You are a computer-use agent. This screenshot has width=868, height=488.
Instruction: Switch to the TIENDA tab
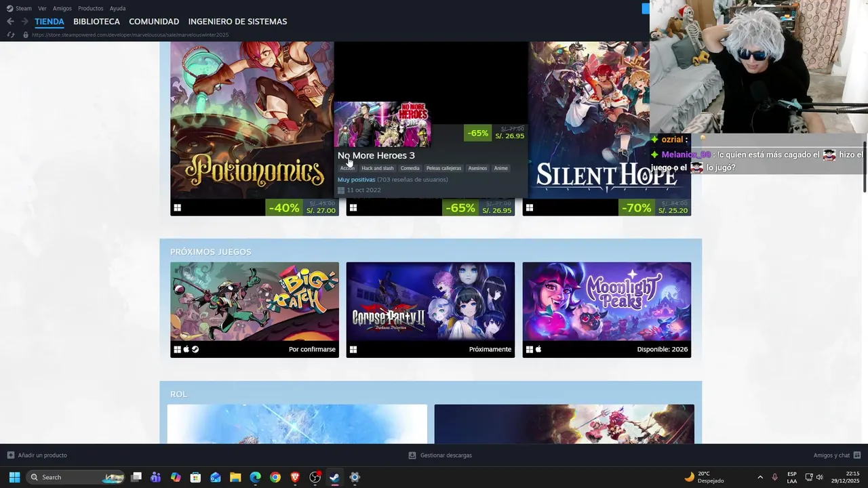point(50,22)
